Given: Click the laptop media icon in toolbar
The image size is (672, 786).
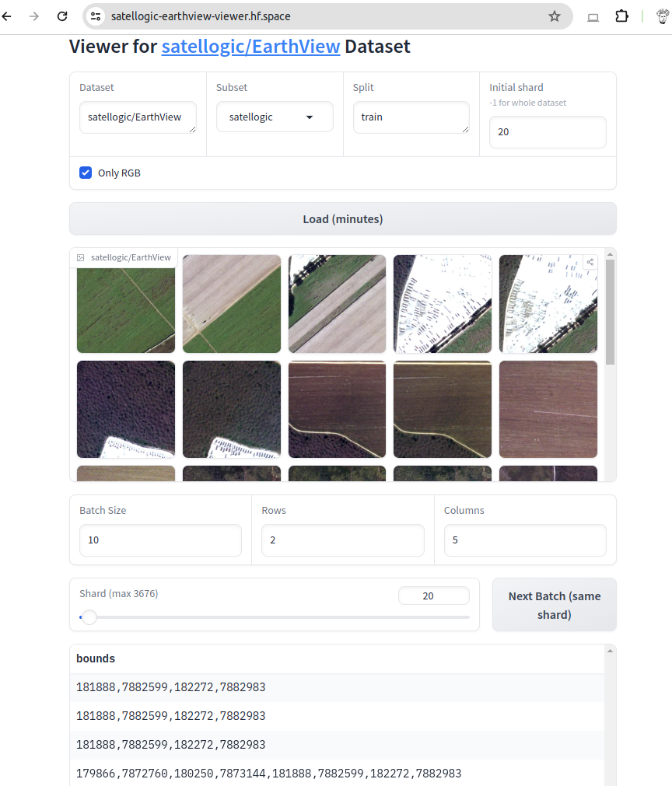Looking at the screenshot, I should (x=593, y=18).
